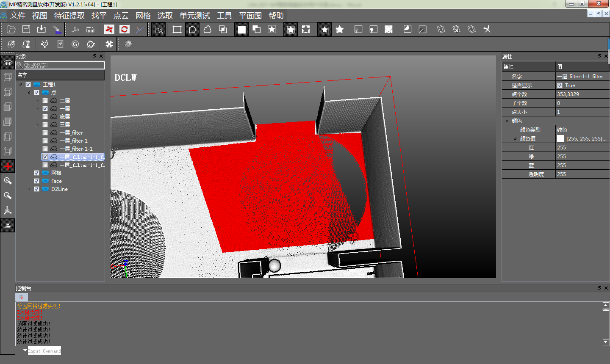Viewport: 610px width, 364px height.
Task: Click the open folder toolbar icon
Action: point(11,29)
